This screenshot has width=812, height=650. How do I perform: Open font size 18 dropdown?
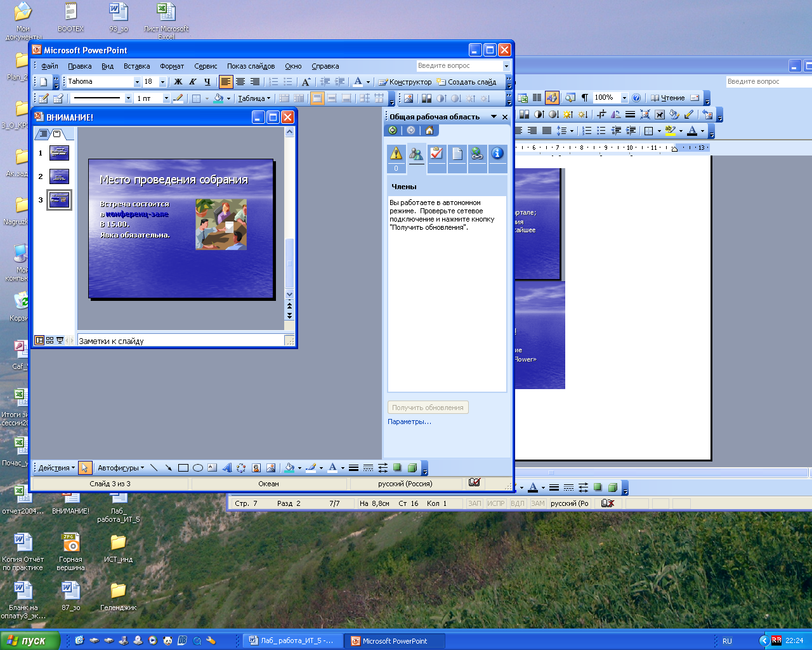click(x=162, y=82)
